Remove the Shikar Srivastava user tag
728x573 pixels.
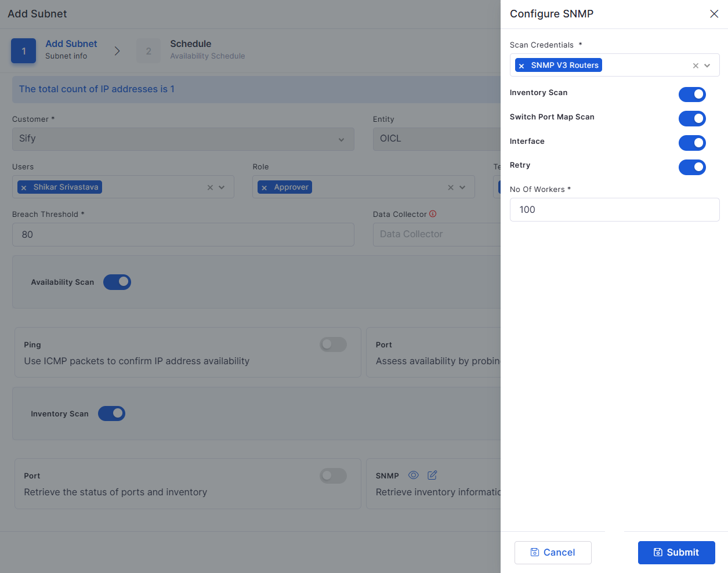[24, 188]
